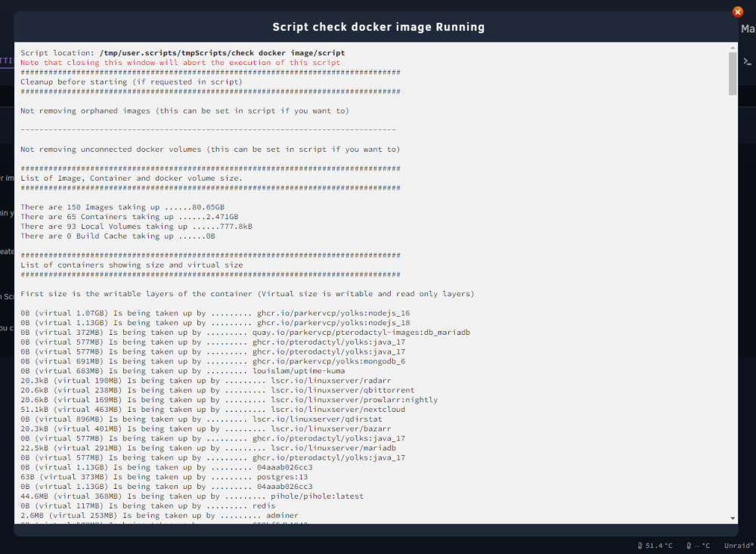Click 'Not removing orphaned images' message
Viewport: 756px width, 554px height.
184,111
